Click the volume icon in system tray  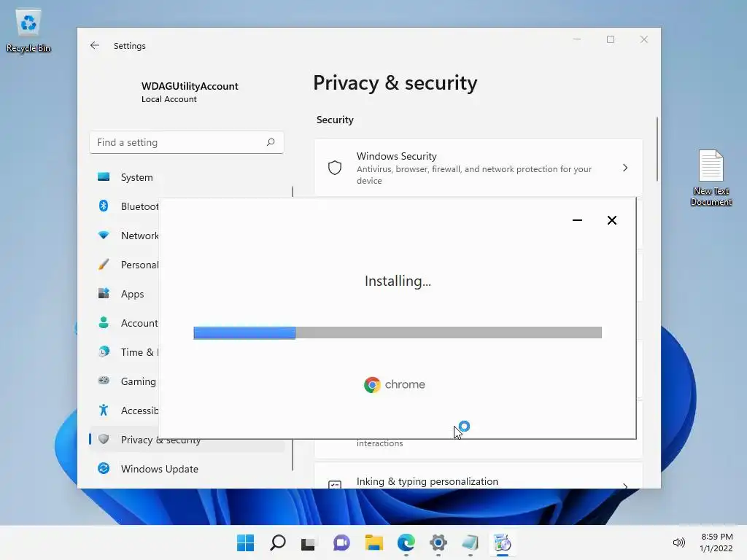click(x=679, y=542)
